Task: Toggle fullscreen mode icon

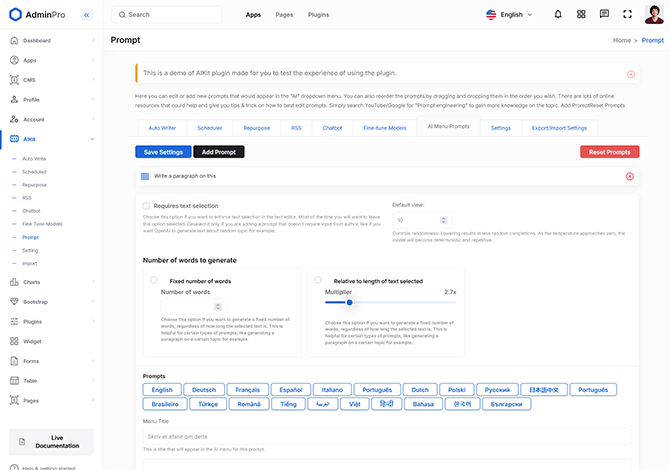Action: pos(627,15)
